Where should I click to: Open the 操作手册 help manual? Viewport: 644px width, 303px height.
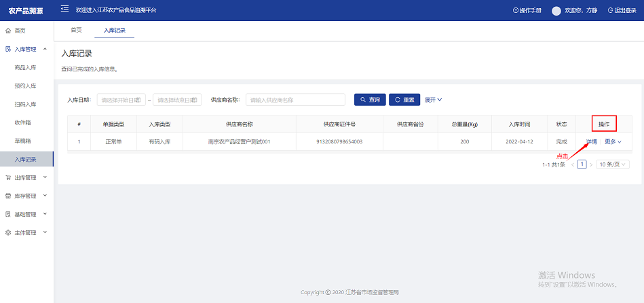click(x=527, y=11)
